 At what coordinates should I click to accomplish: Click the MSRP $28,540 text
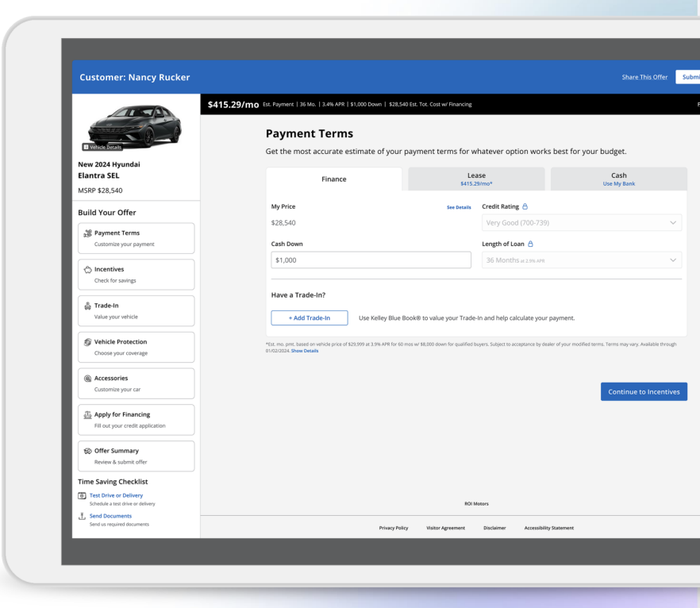pos(100,190)
